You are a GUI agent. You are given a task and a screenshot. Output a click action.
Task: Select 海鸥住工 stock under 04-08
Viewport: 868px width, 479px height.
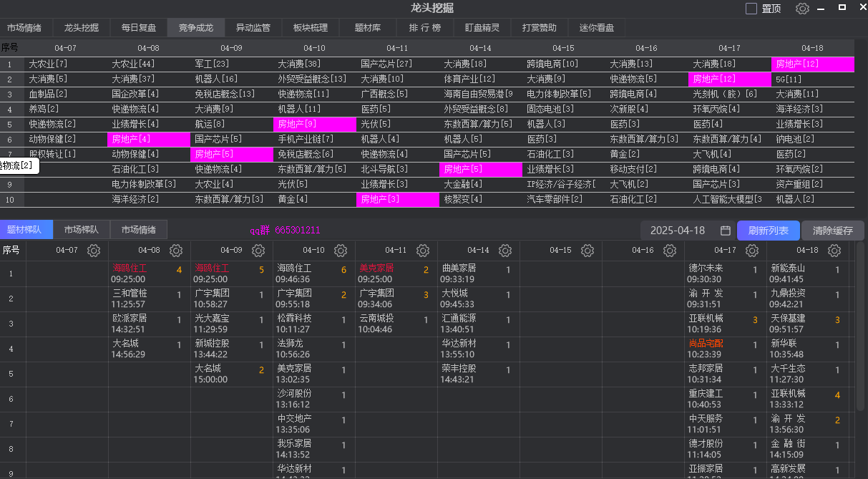pyautogui.click(x=130, y=268)
